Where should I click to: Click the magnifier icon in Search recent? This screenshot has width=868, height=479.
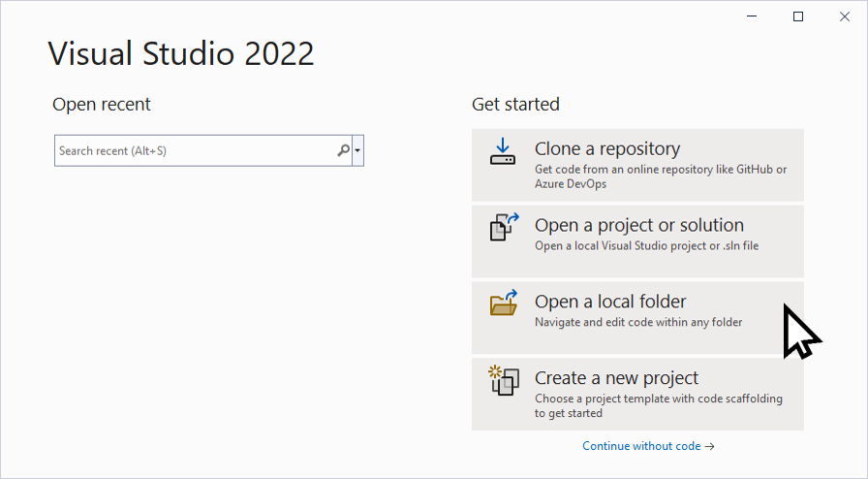click(343, 150)
